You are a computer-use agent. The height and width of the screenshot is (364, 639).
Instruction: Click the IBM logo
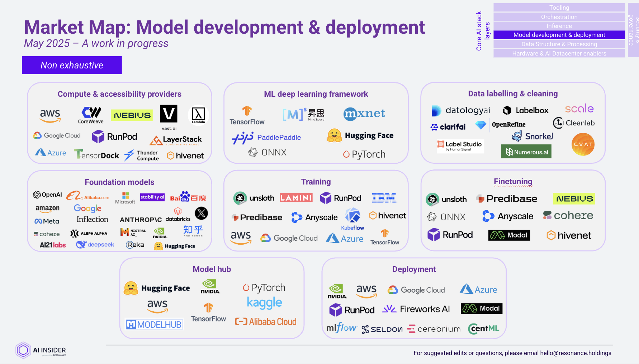[x=384, y=198]
